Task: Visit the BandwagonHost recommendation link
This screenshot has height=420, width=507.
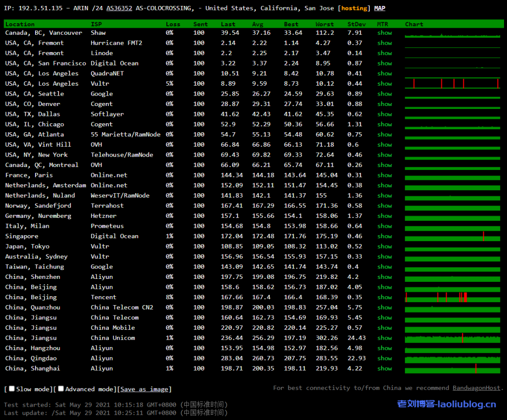Action: (x=476, y=388)
